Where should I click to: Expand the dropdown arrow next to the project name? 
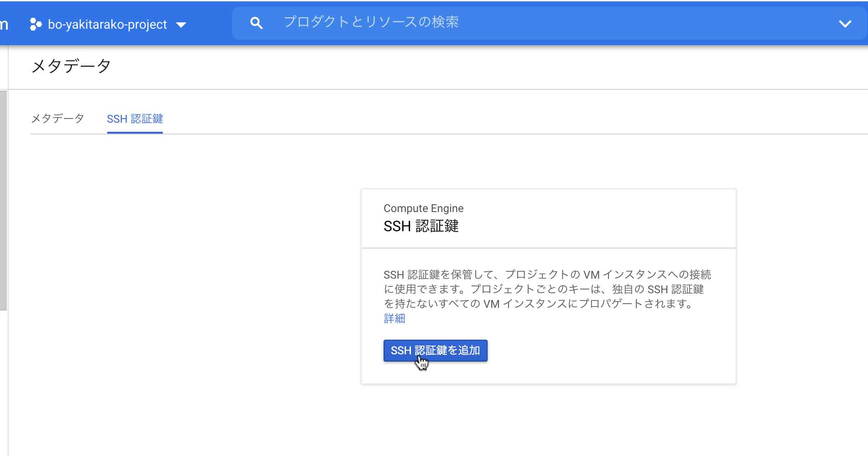coord(181,25)
